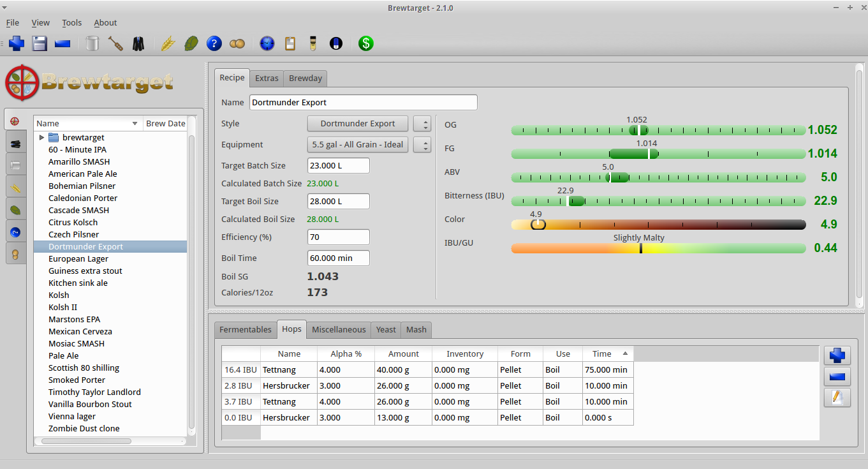Viewport: 868px width, 469px height.
Task: Click the Boil Time input field
Action: click(x=339, y=258)
